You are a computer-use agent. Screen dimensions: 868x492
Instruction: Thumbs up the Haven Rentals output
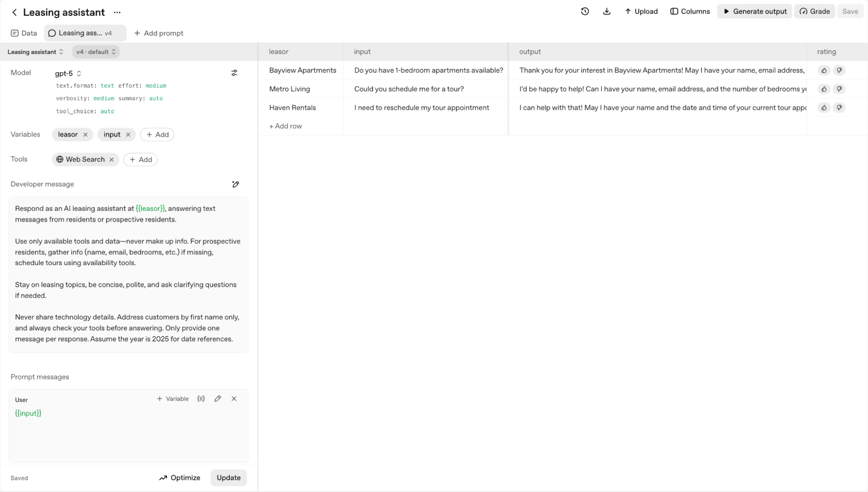[824, 107]
